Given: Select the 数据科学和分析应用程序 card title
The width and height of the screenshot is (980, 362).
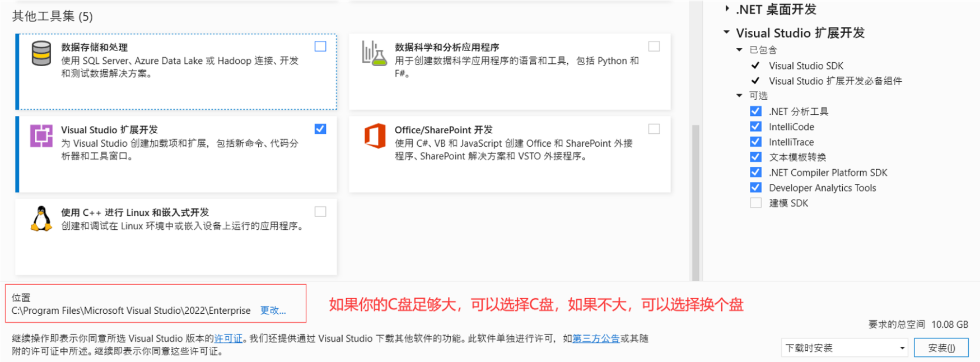Looking at the screenshot, I should click(447, 47).
